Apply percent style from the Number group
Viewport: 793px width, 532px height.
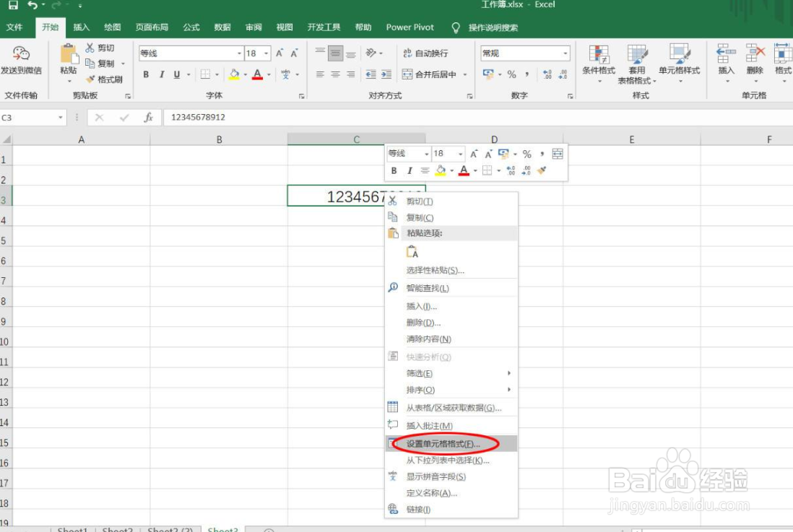pyautogui.click(x=511, y=72)
